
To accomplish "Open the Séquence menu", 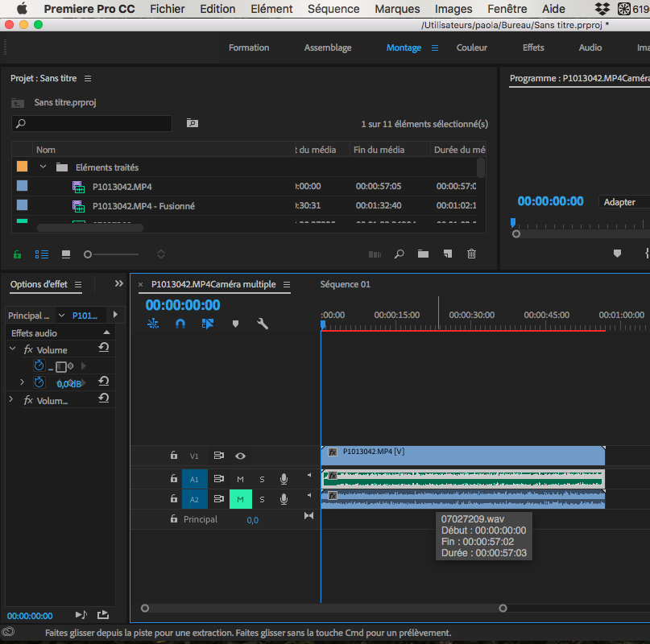I will (x=333, y=9).
